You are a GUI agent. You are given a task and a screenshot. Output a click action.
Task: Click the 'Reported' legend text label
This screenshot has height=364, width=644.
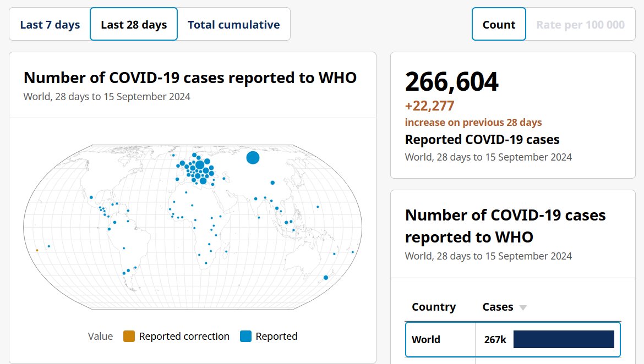point(276,337)
